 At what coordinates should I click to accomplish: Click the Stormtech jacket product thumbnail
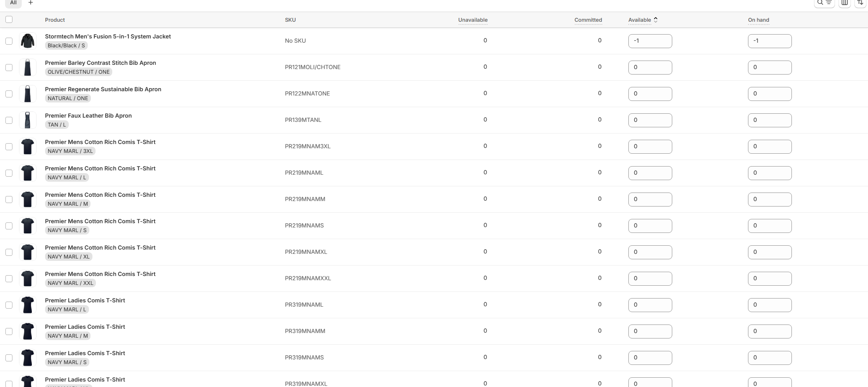click(28, 41)
